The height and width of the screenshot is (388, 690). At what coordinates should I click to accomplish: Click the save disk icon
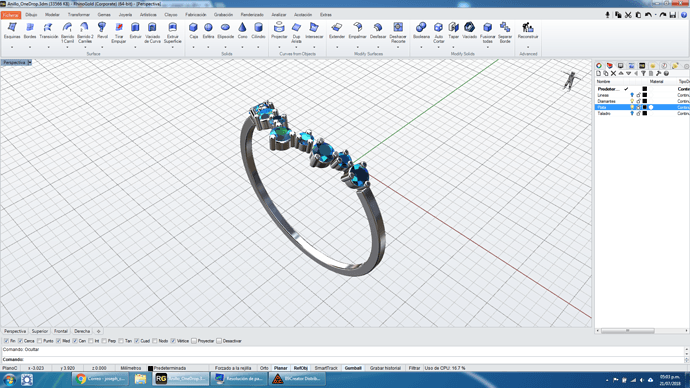tap(673, 15)
